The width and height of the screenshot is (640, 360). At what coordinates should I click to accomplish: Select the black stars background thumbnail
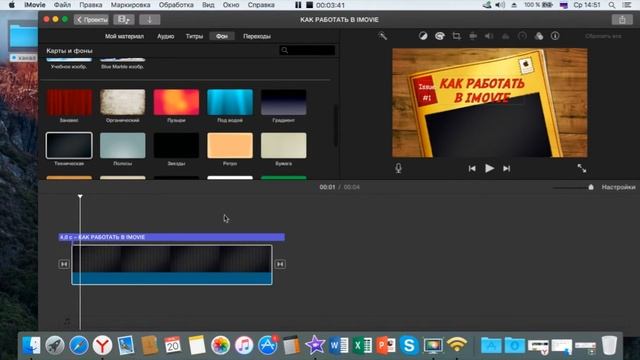pos(176,145)
